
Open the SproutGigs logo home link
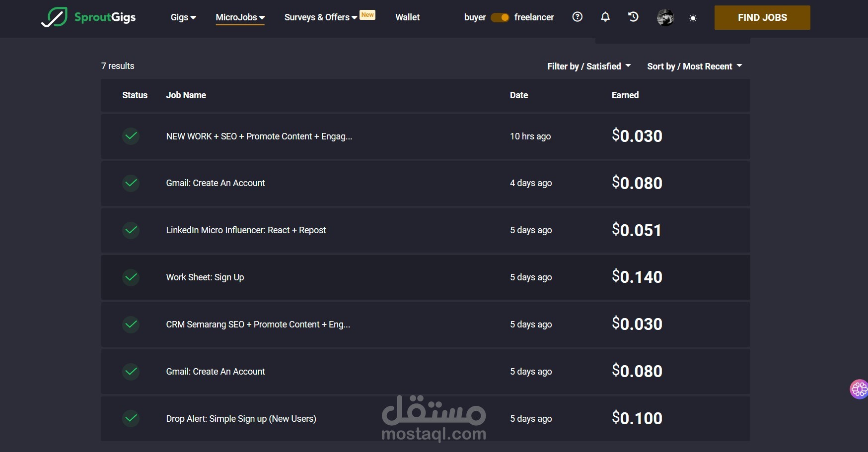88,17
